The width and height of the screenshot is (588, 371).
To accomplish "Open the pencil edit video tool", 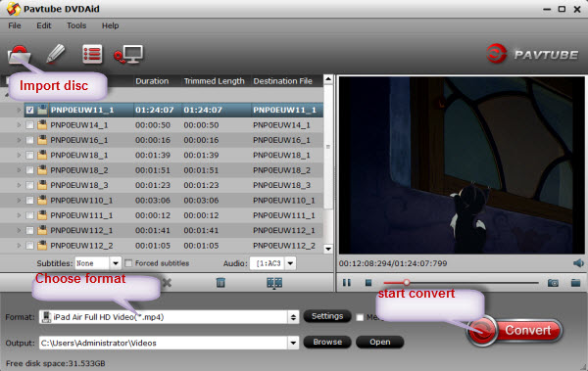I will (x=56, y=54).
